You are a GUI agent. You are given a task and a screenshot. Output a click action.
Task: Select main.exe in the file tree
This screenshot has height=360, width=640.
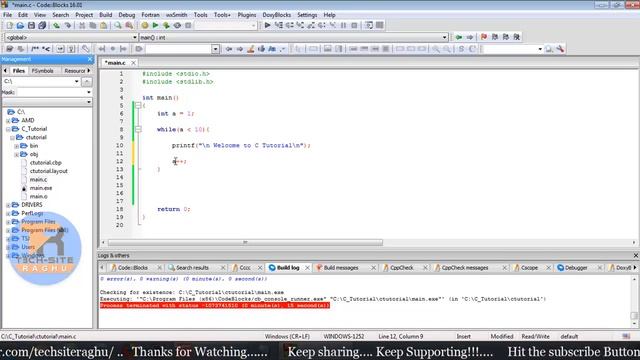41,188
